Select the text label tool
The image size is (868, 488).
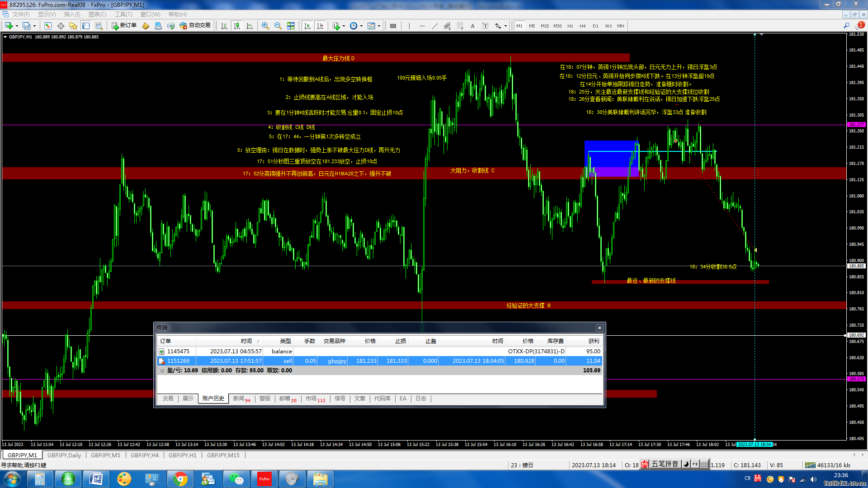click(x=486, y=26)
